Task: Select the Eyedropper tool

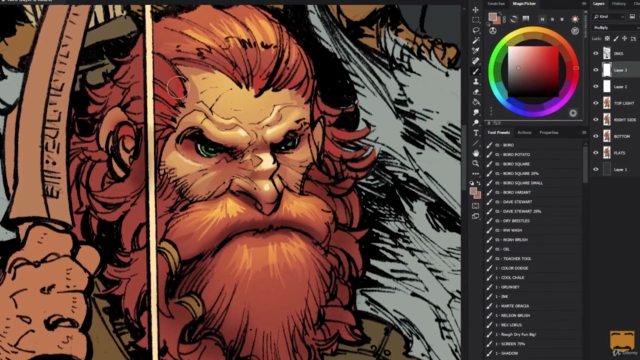Action: pyautogui.click(x=476, y=51)
